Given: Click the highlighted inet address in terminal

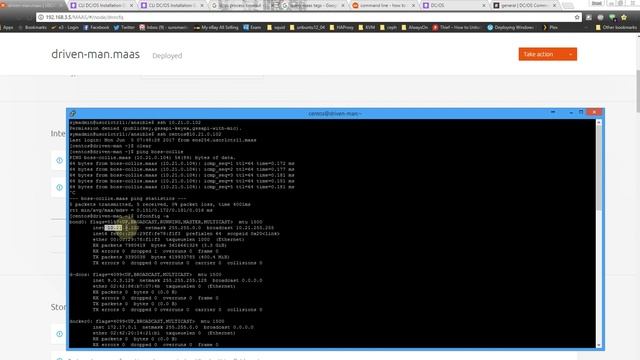Looking at the screenshot, I should tap(113, 228).
